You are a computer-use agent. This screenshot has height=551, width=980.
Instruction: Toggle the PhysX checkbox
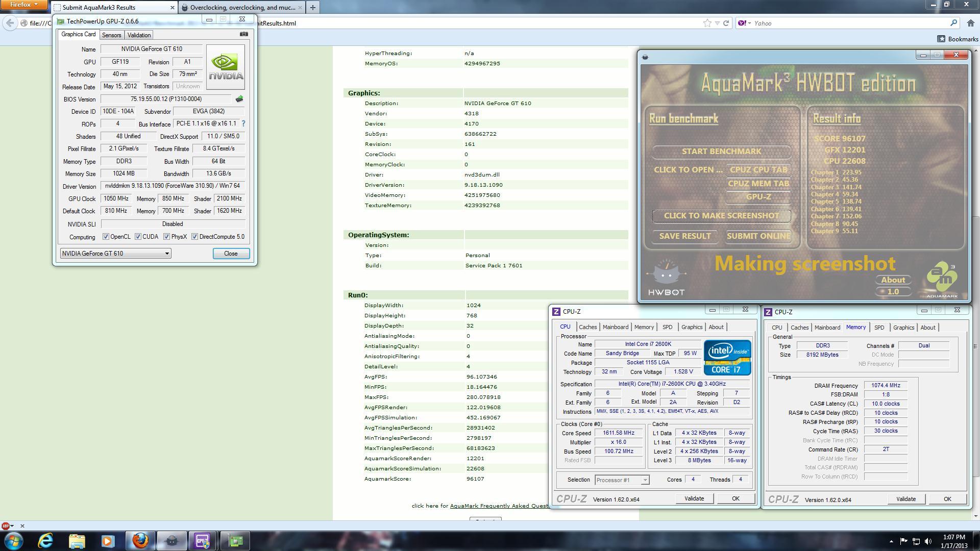[x=166, y=237]
